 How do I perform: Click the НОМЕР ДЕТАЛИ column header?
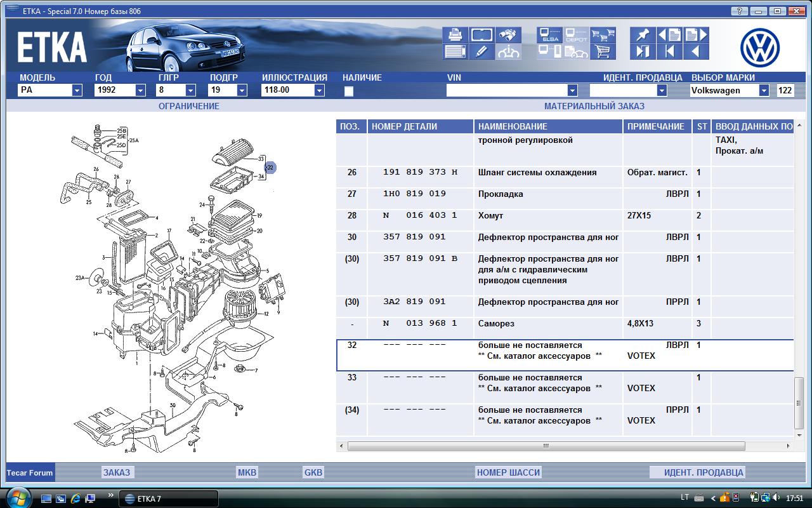coord(421,126)
